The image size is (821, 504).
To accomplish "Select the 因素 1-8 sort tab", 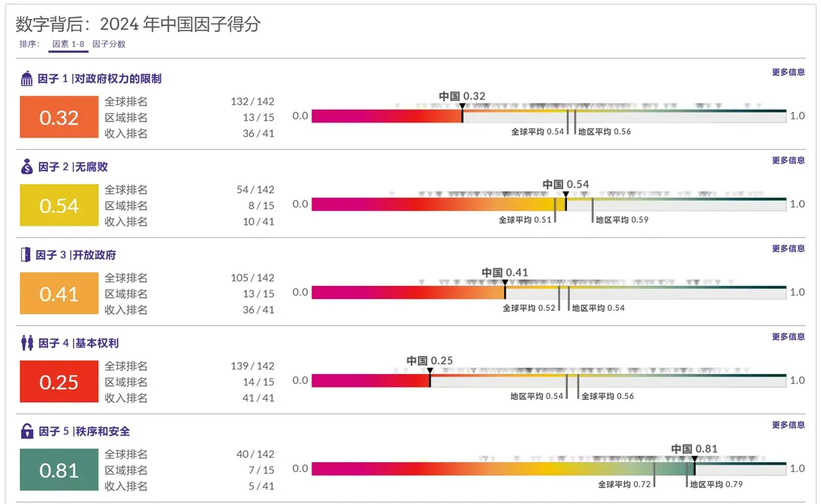I will 69,44.
